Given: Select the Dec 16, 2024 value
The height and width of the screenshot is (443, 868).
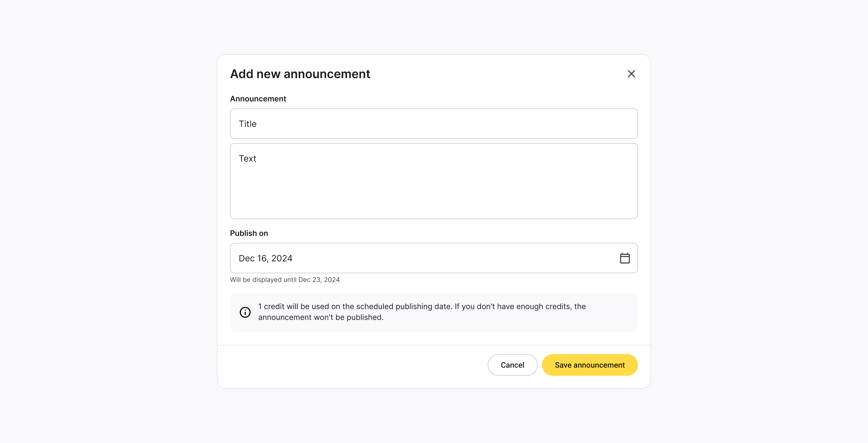Looking at the screenshot, I should click(x=265, y=258).
